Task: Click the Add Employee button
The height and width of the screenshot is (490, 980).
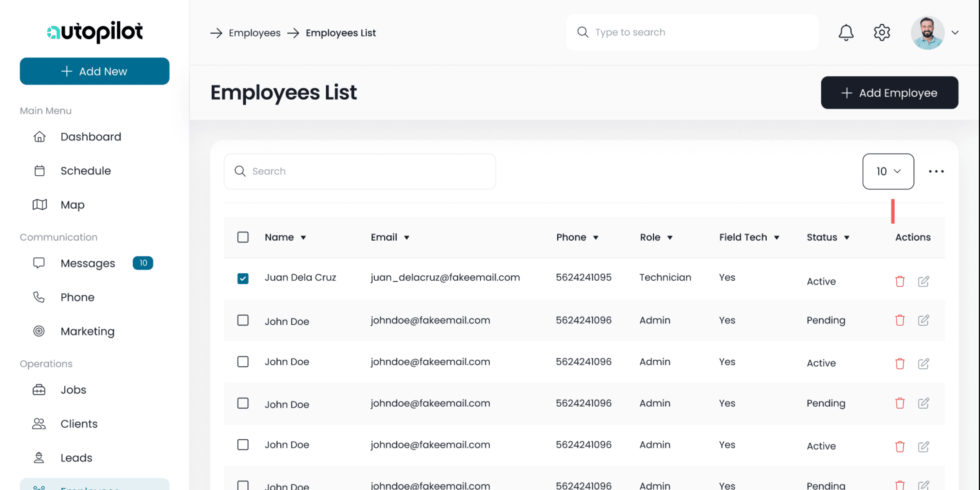Action: [x=890, y=93]
